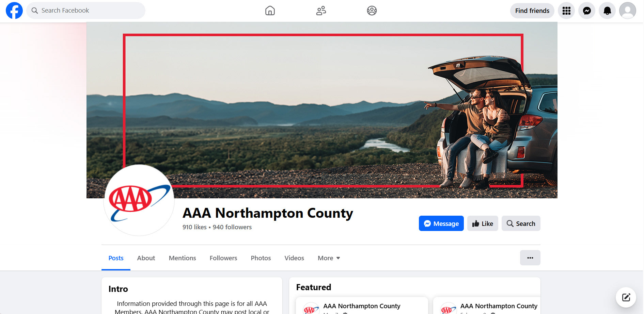644x314 pixels.
Task: Open the menu grid icon
Action: [566, 11]
